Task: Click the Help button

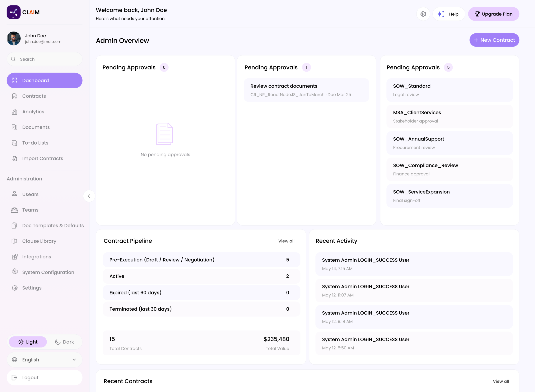Action: click(448, 14)
